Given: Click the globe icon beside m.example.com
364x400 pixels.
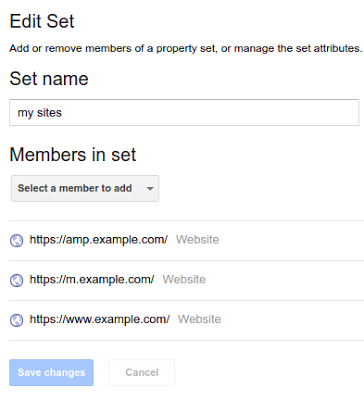Looking at the screenshot, I should [x=16, y=280].
